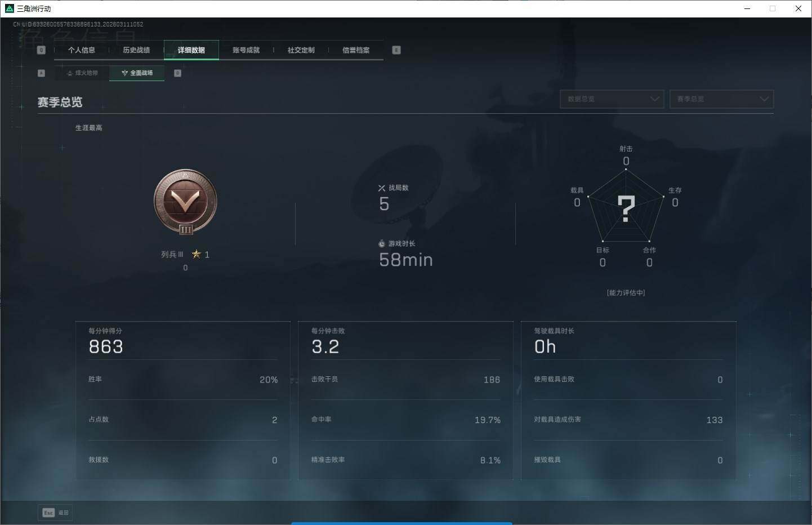
Task: Click the 载具 radar axis label
Action: click(x=577, y=190)
